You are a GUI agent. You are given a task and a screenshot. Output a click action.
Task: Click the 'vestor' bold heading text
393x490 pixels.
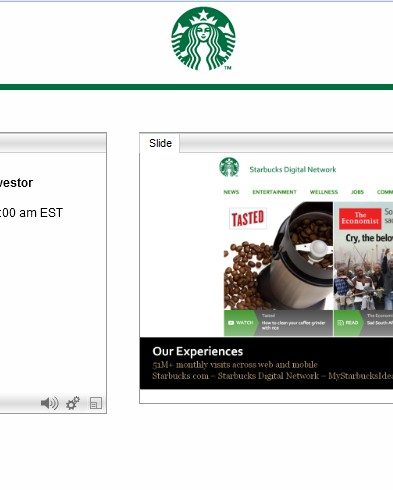(16, 183)
